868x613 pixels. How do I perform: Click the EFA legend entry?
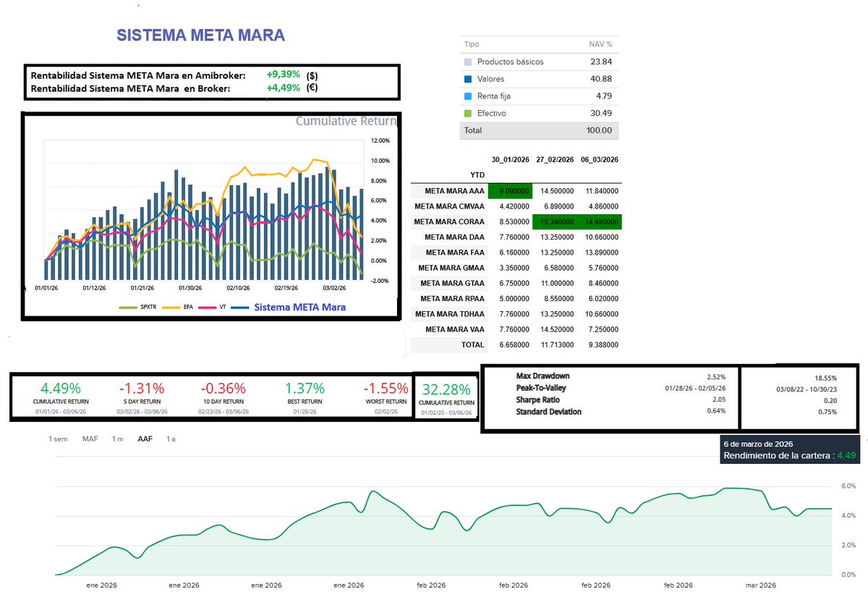(179, 308)
